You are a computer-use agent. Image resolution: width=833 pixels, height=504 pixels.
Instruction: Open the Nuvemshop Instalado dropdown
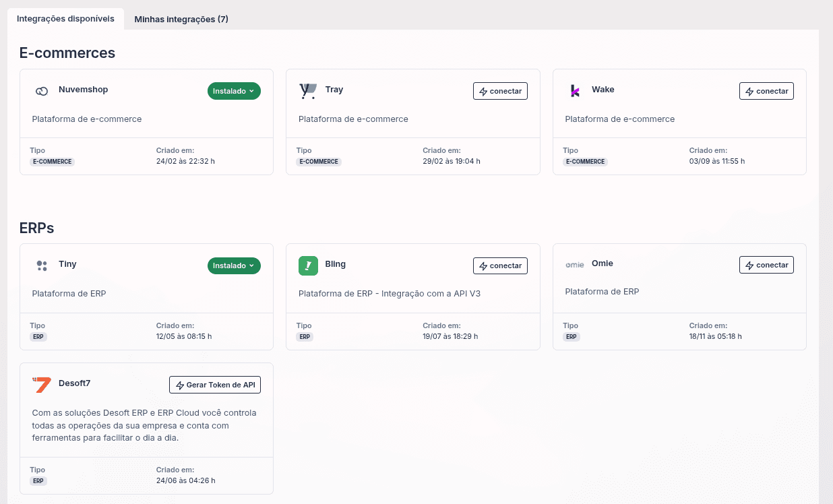point(234,91)
